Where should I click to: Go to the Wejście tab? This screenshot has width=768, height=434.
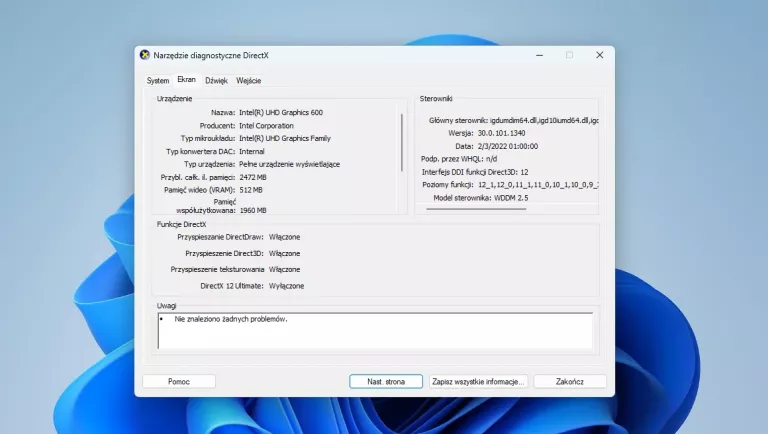coord(248,81)
